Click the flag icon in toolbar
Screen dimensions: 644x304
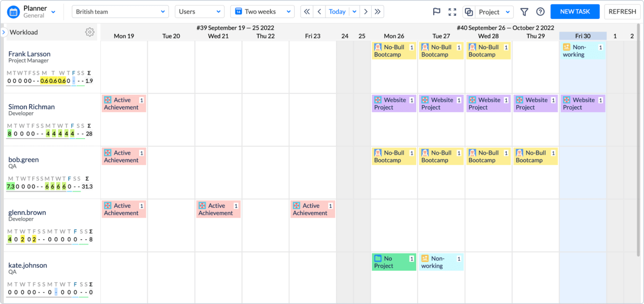[x=436, y=12]
